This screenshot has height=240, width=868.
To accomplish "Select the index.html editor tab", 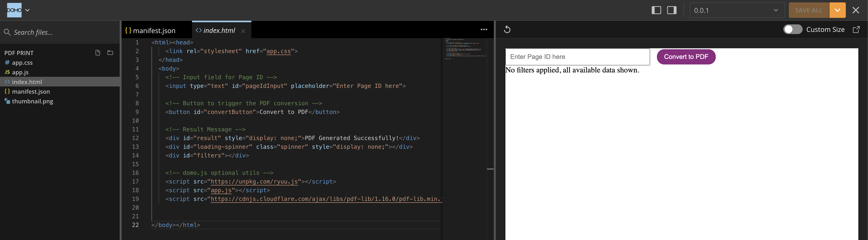I will pyautogui.click(x=219, y=31).
